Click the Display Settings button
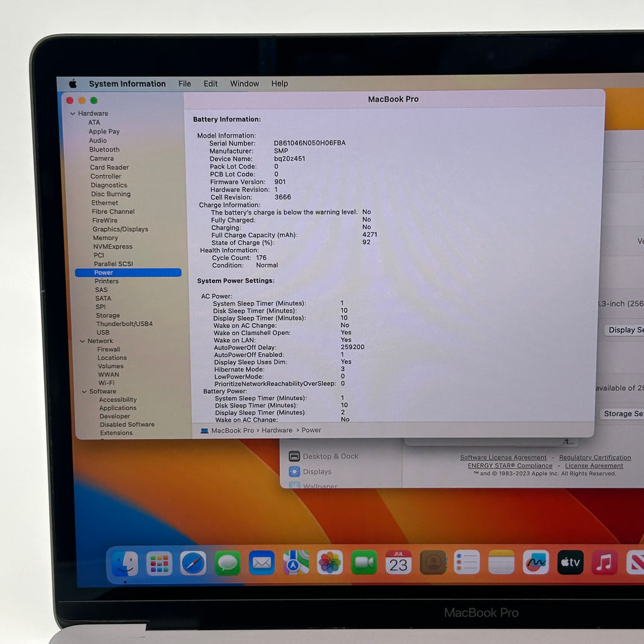 click(x=625, y=330)
